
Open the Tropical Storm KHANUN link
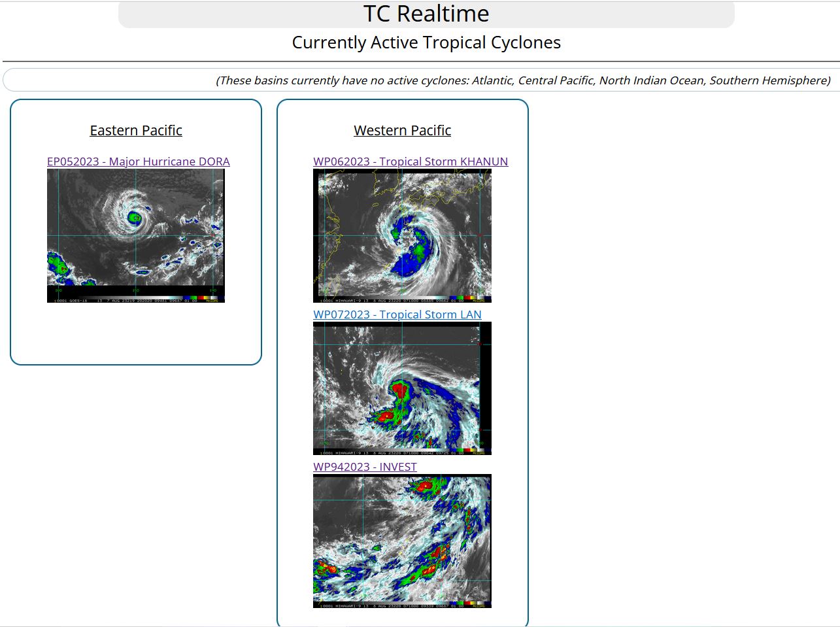tap(411, 161)
